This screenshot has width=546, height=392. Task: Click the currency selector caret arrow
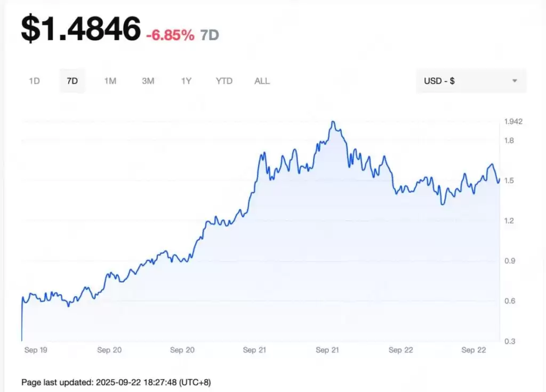[515, 81]
